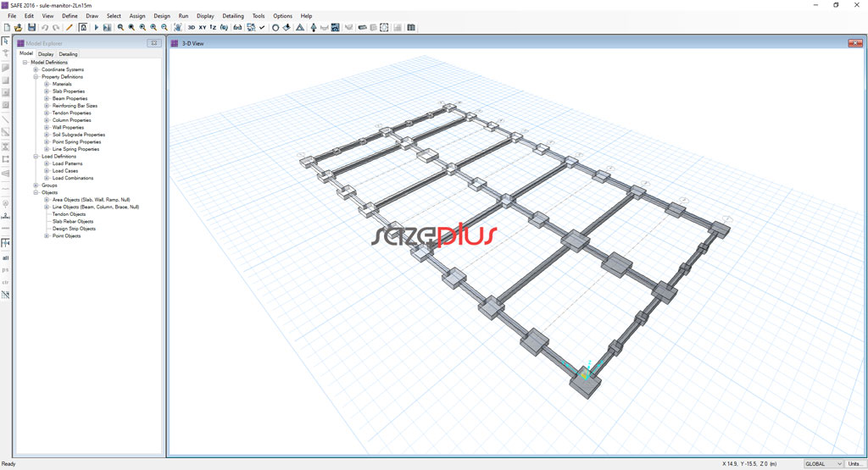
Task: Open the Detailing menu
Action: coord(233,16)
